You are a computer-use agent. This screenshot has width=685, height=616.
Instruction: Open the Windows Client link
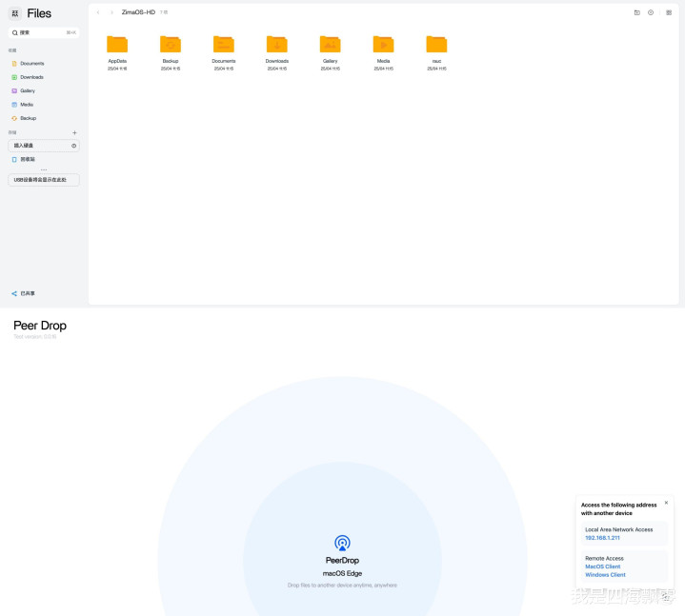[x=606, y=575]
